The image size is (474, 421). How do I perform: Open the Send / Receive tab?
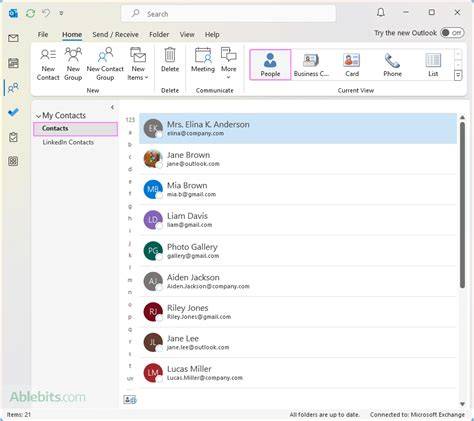pyautogui.click(x=115, y=34)
